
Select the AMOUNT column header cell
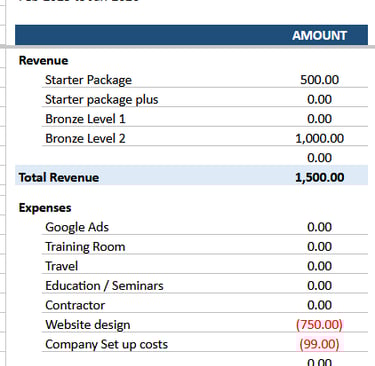(319, 35)
